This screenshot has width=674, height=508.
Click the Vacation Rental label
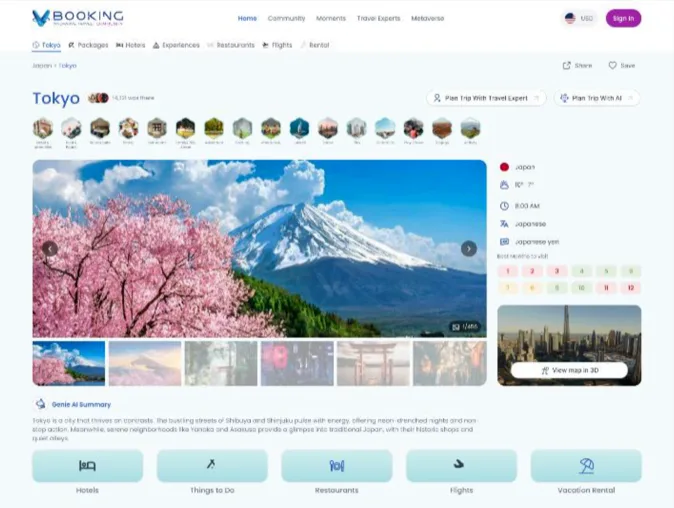tap(586, 490)
